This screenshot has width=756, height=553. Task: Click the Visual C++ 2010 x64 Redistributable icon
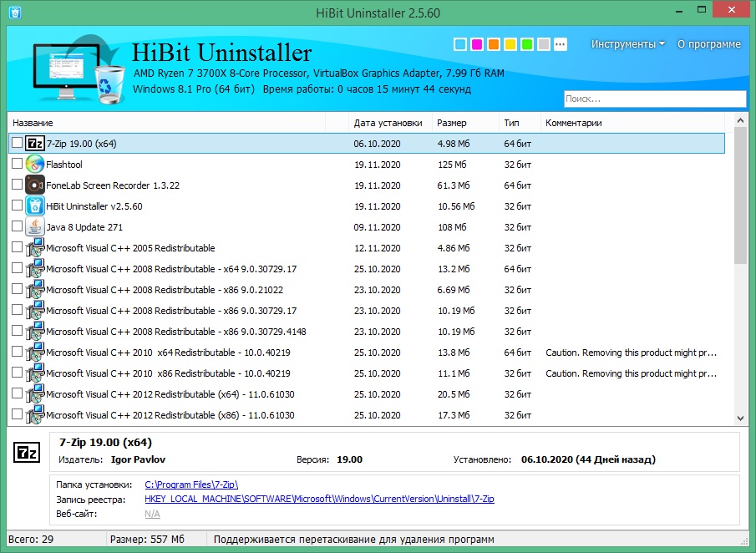(x=34, y=352)
